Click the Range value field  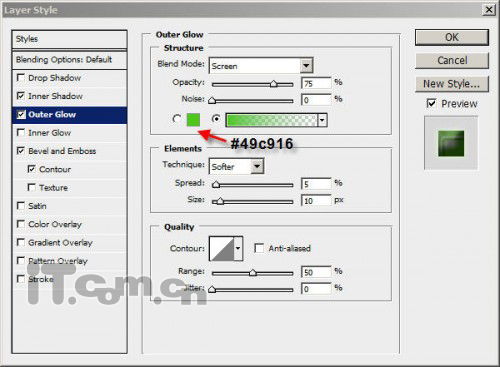316,272
